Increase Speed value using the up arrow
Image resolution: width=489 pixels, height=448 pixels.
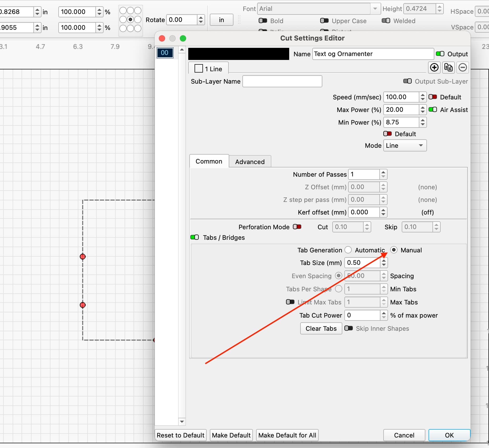(x=422, y=95)
